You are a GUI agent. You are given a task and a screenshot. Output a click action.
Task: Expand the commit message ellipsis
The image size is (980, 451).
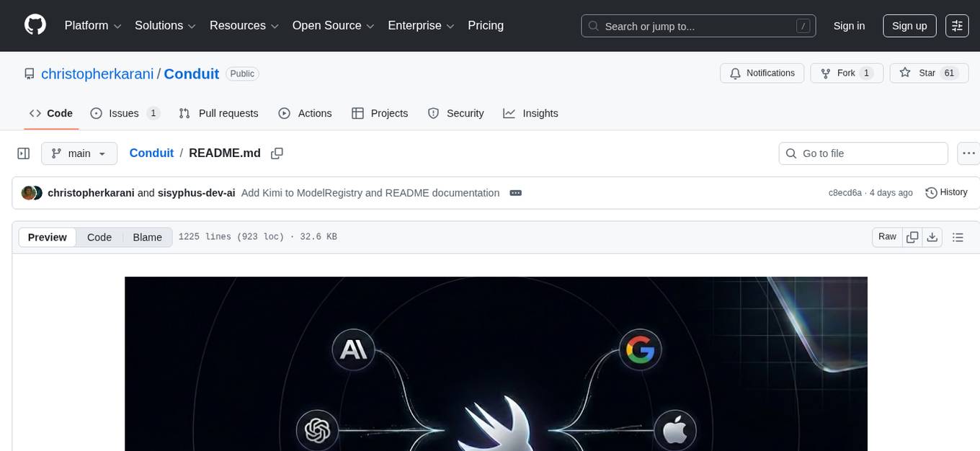(515, 193)
